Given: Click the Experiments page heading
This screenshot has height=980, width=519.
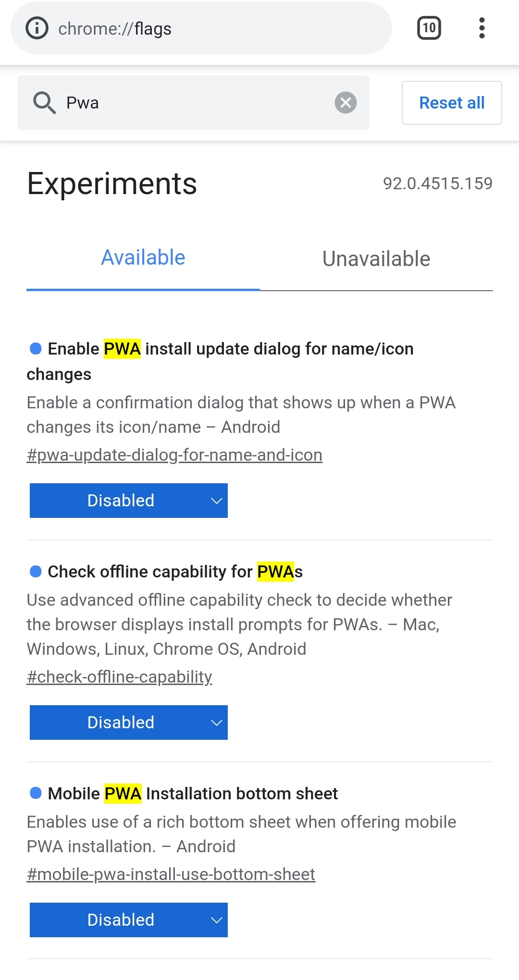Looking at the screenshot, I should [x=112, y=184].
